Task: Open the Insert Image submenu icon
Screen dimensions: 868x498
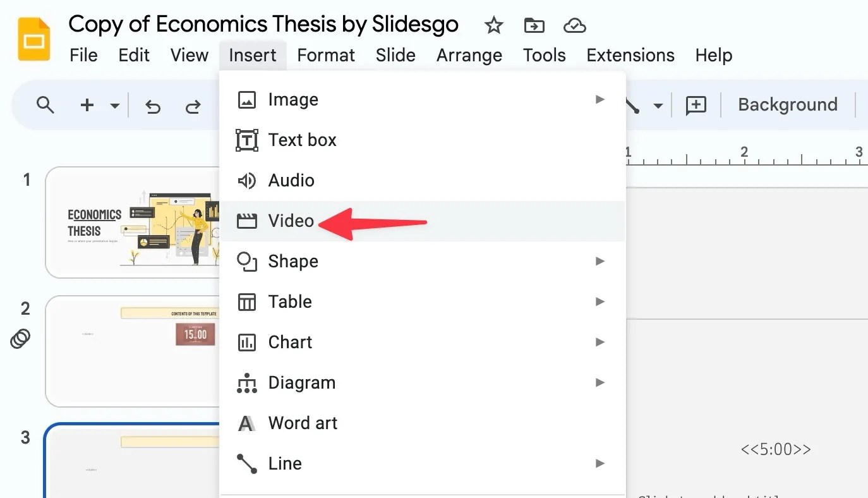Action: point(600,99)
